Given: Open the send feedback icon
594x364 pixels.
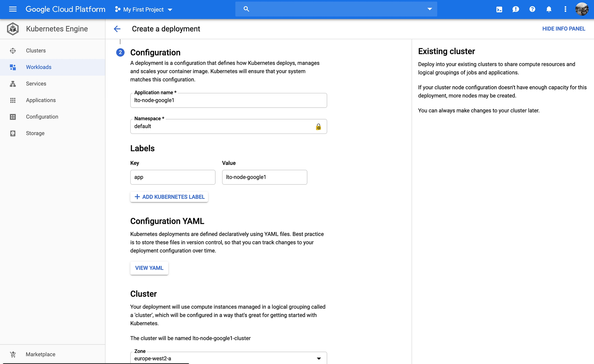Looking at the screenshot, I should click(x=516, y=10).
